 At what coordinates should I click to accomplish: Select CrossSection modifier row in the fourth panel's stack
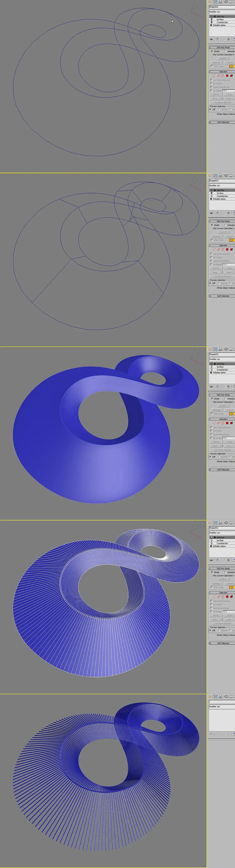(x=222, y=543)
